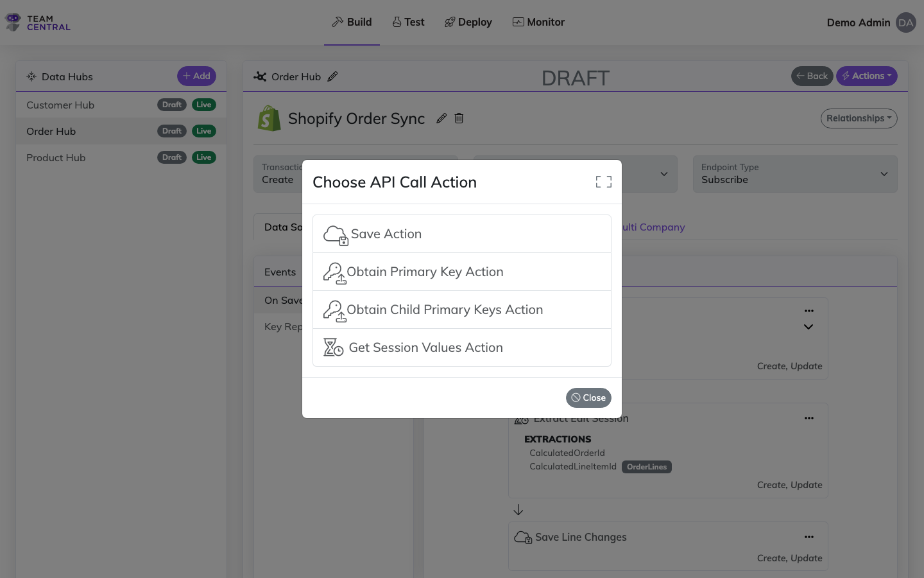The height and width of the screenshot is (578, 924).
Task: Select the Save Action cloud icon
Action: [x=335, y=234]
